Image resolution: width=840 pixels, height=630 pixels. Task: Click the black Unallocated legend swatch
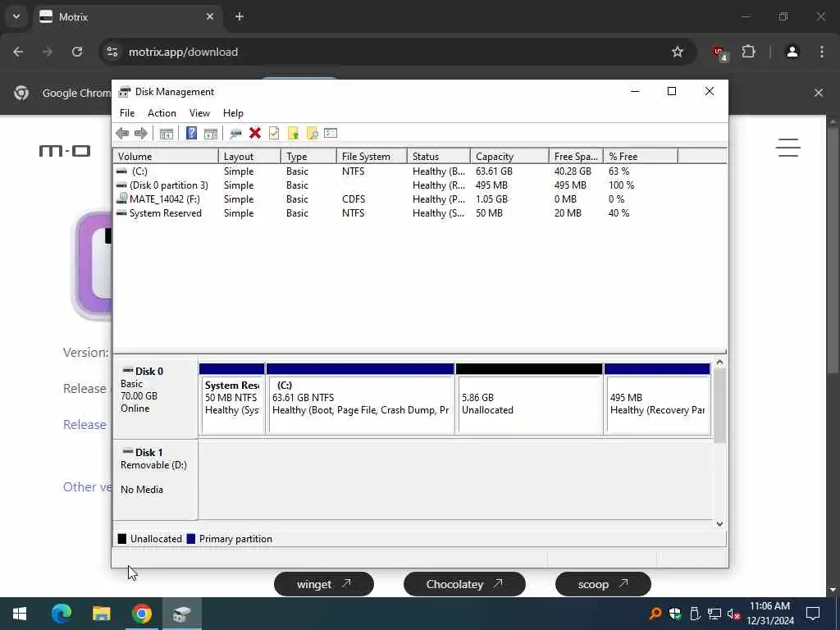pyautogui.click(x=122, y=539)
